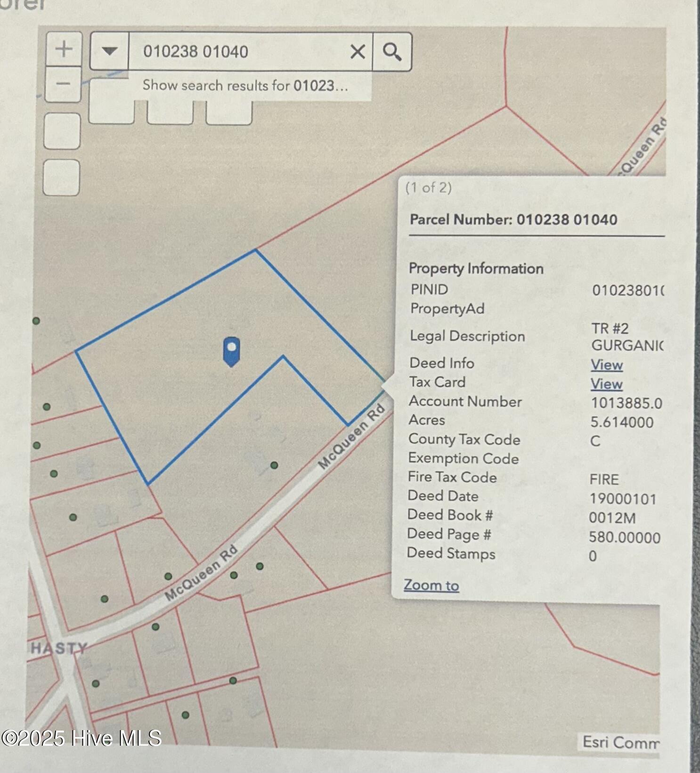Click the "Zoom to" link

click(431, 585)
